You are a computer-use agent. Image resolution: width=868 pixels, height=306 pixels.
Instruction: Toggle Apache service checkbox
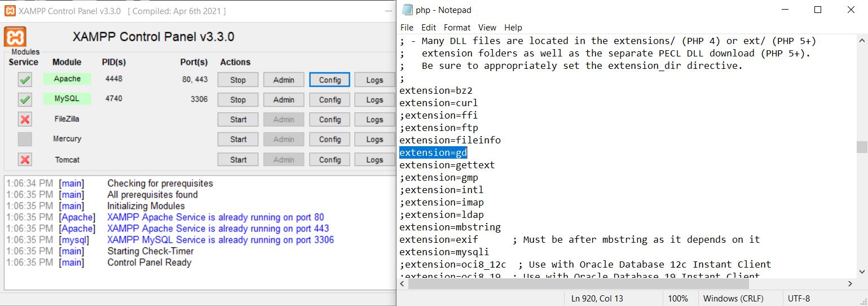25,80
